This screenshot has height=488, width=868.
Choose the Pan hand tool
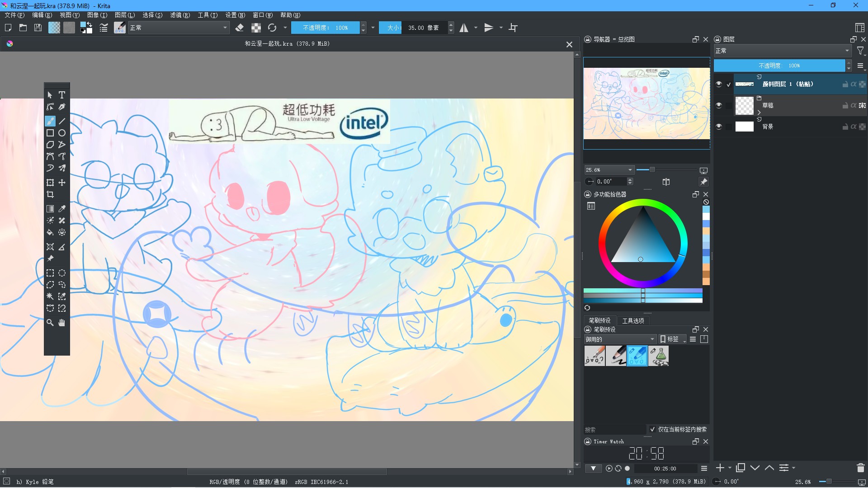pos(62,323)
